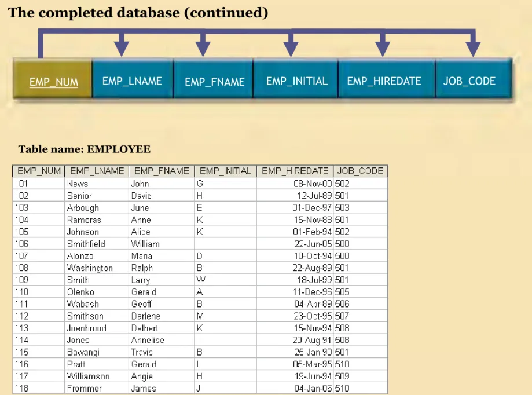Click last name Smithson cell
Image resolution: width=532 pixels, height=395 pixels.
click(x=97, y=316)
